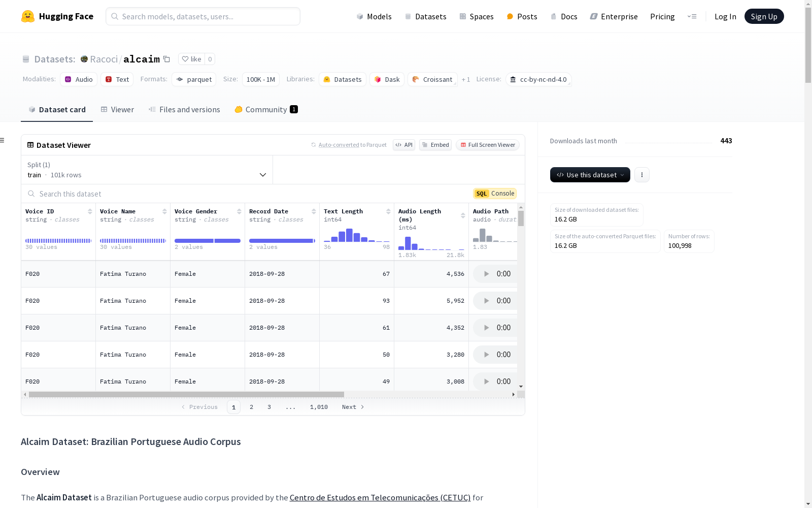The width and height of the screenshot is (812, 508).
Task: Open Spaces in the top navigation
Action: click(x=477, y=16)
